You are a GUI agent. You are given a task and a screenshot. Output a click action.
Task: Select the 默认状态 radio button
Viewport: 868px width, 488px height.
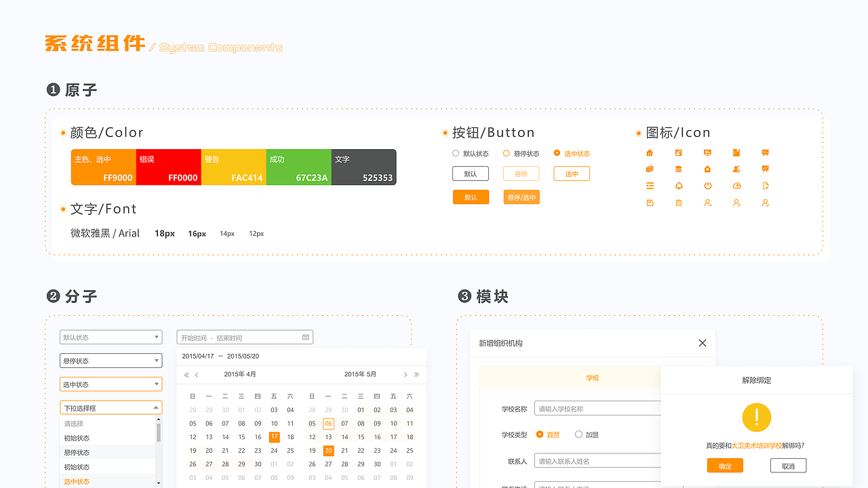[x=456, y=153]
